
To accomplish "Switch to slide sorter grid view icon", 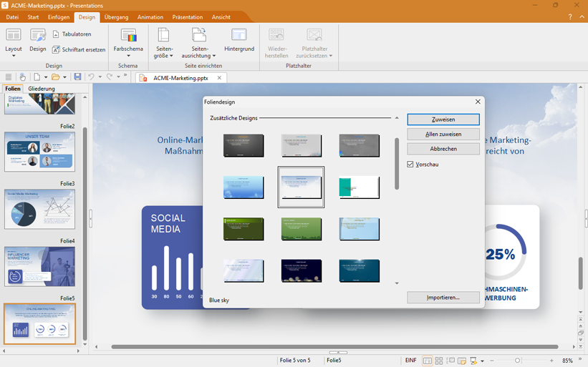I will point(439,361).
